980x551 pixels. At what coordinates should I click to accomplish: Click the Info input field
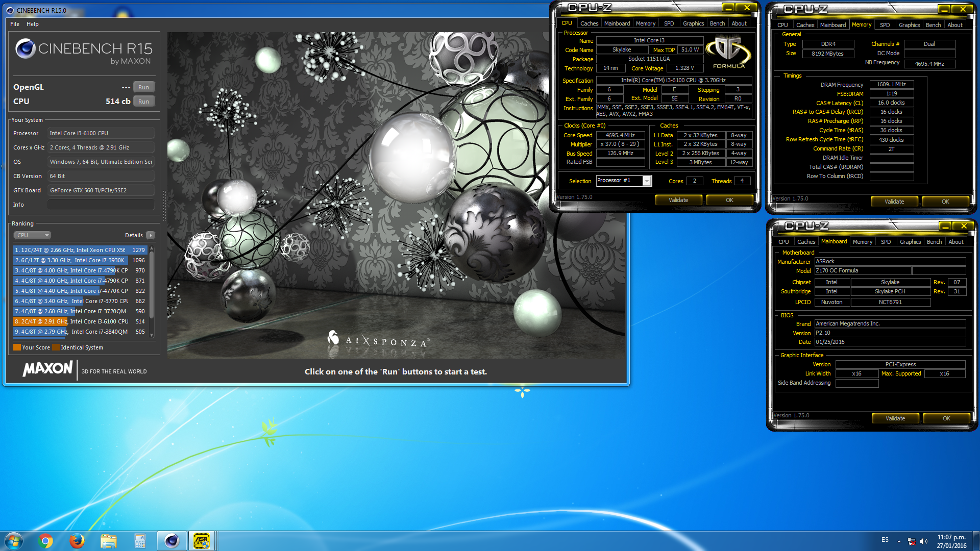(101, 205)
